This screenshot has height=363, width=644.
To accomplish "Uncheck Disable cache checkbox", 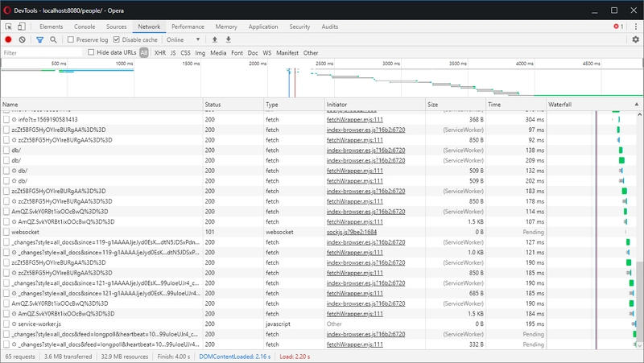I will [x=118, y=39].
